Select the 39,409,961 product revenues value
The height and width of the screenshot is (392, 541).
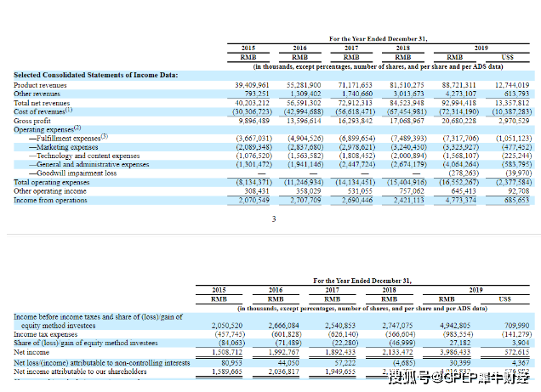tap(252, 86)
